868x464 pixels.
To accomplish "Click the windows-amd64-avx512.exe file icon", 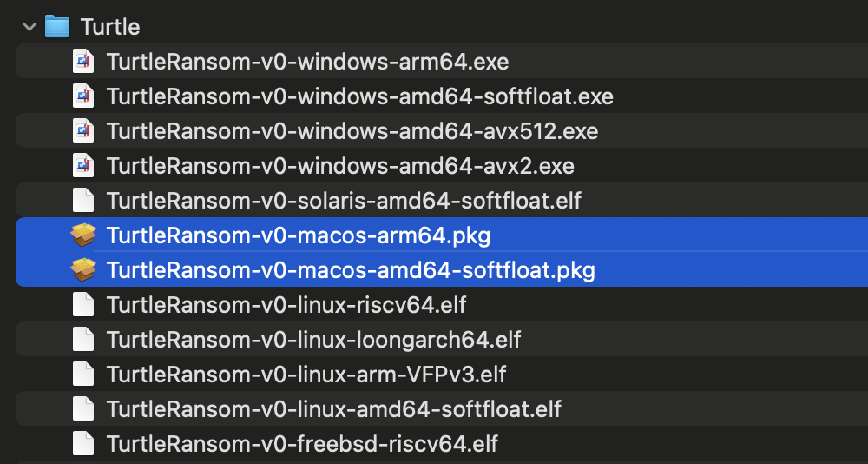I will 83,131.
